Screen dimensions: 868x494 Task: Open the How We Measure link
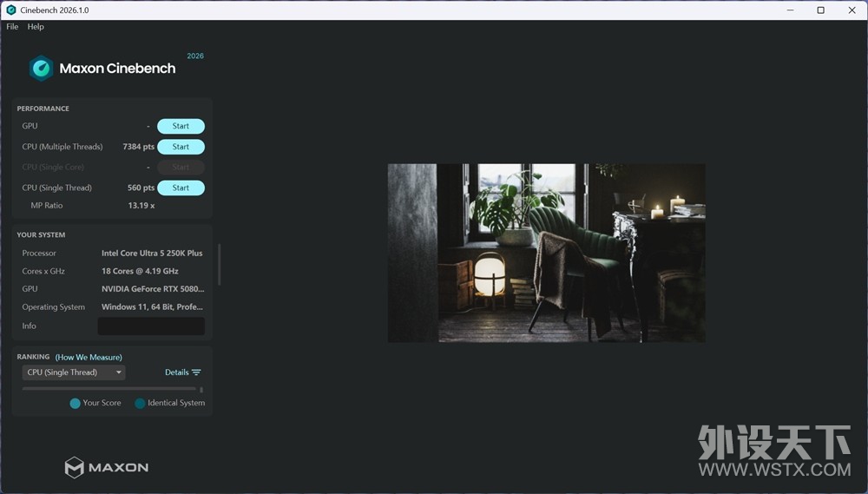click(89, 357)
